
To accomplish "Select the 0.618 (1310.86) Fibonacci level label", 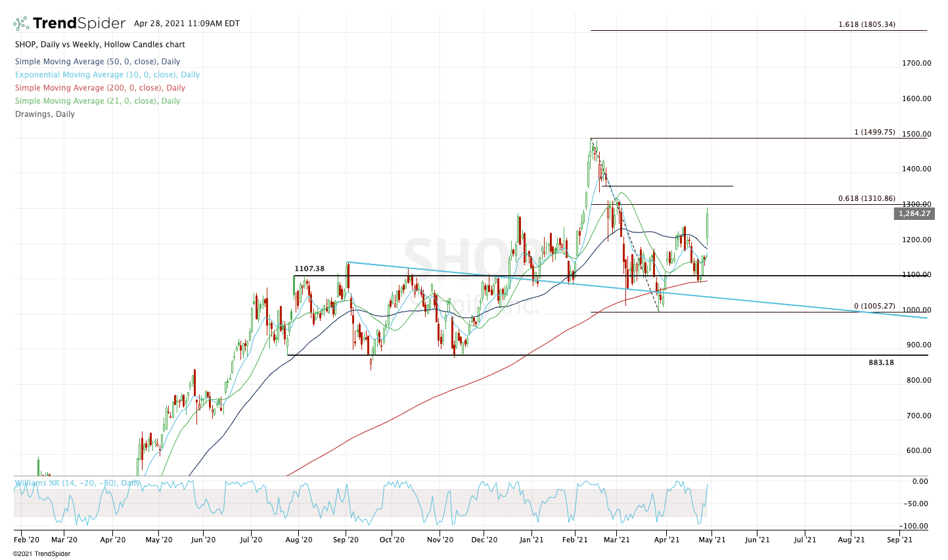I will 867,199.
